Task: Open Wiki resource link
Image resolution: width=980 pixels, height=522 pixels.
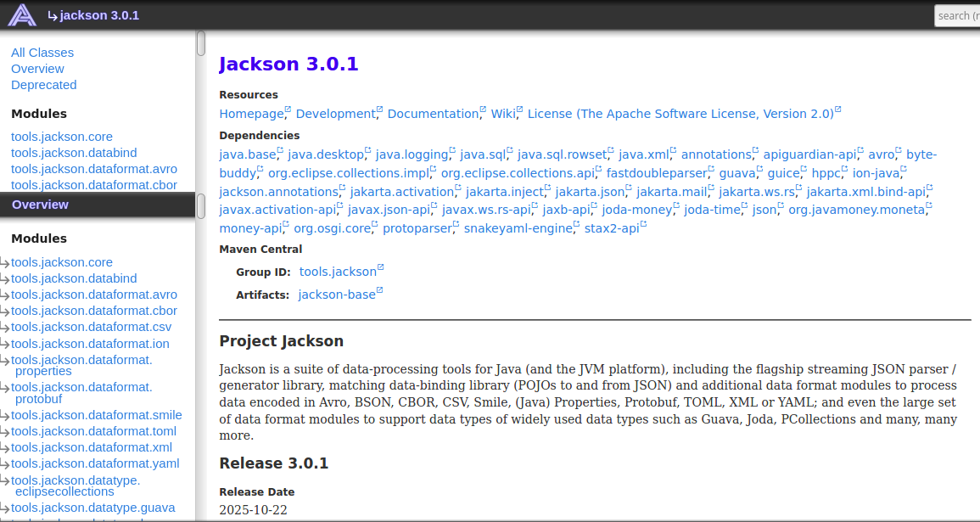Action: tap(503, 114)
